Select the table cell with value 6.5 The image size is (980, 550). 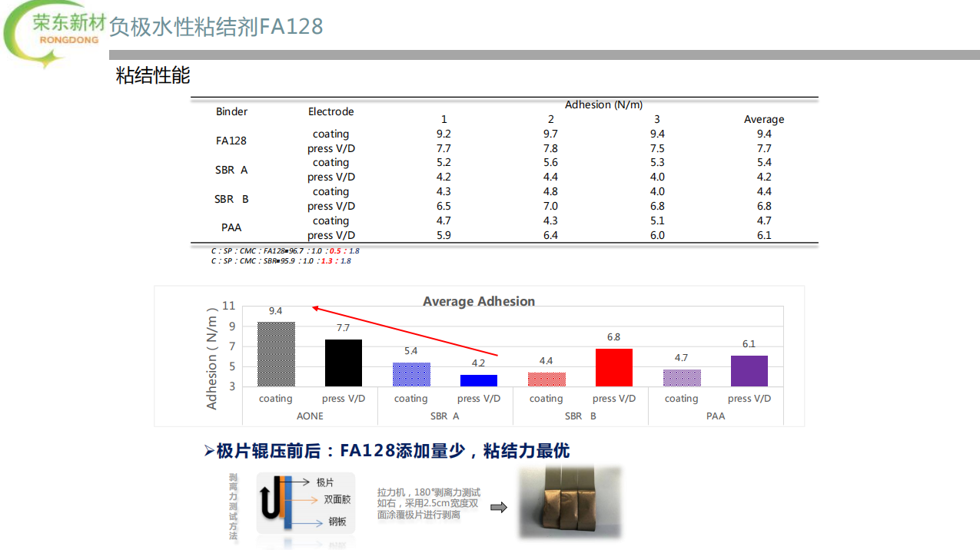point(443,206)
